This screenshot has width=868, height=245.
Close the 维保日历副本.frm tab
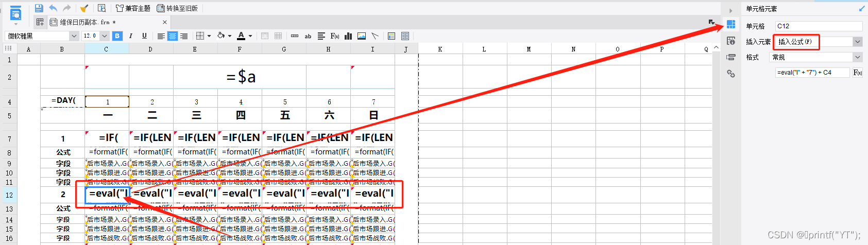point(165,22)
